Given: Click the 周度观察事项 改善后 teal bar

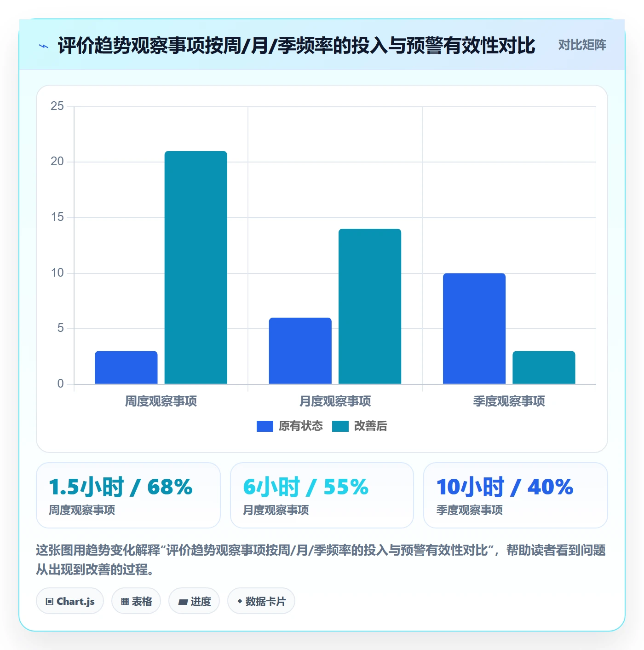Looking at the screenshot, I should click(196, 267).
